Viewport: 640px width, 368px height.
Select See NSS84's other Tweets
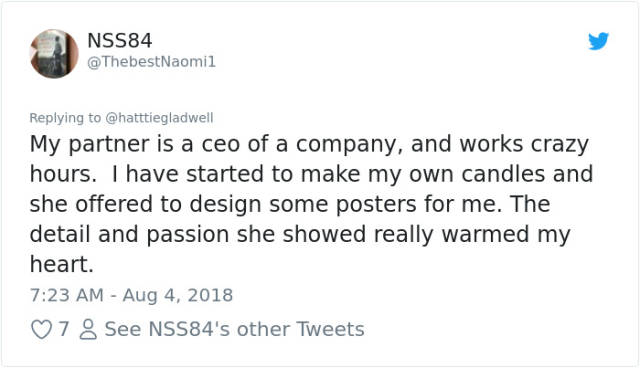click(234, 329)
